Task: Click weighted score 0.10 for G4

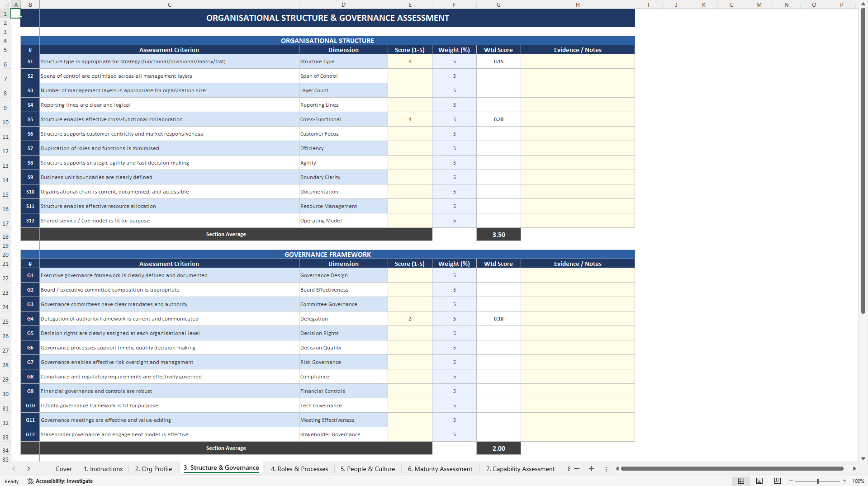Action: [498, 319]
